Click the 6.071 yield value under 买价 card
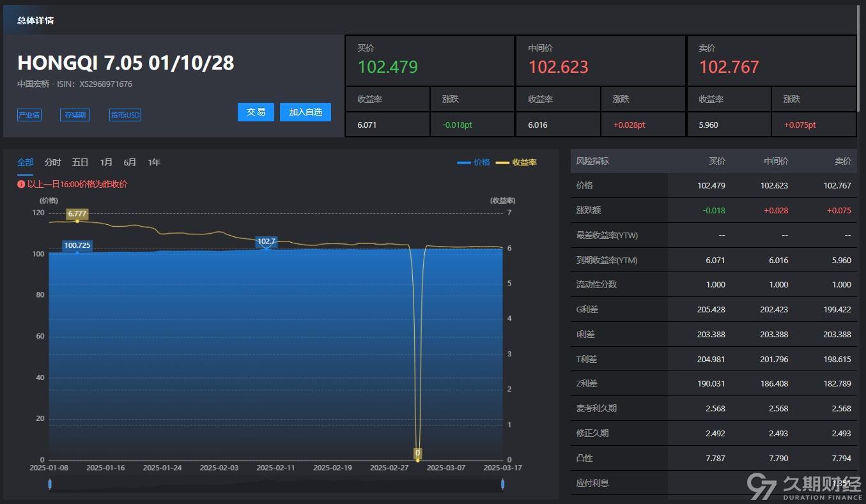This screenshot has height=504, width=866. pyautogui.click(x=367, y=125)
